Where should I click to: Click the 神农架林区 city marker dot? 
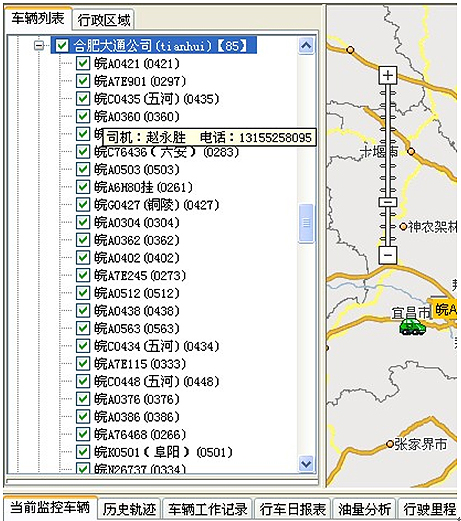(x=403, y=227)
